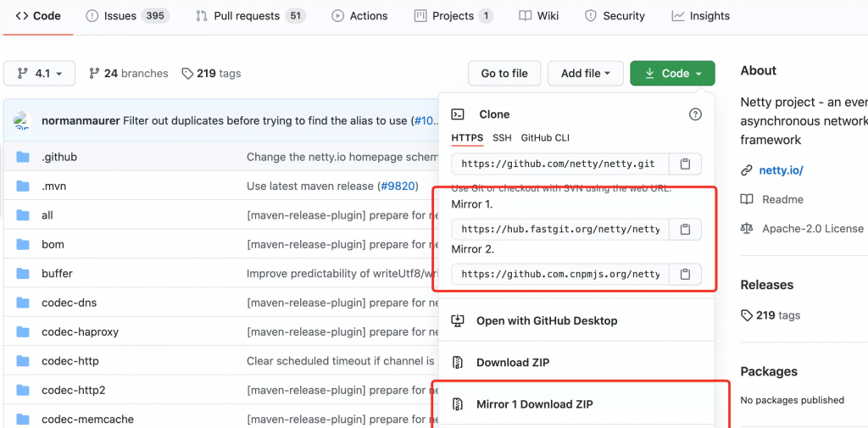Expand the Add file dropdown
Image resolution: width=868 pixels, height=428 pixels.
click(586, 73)
